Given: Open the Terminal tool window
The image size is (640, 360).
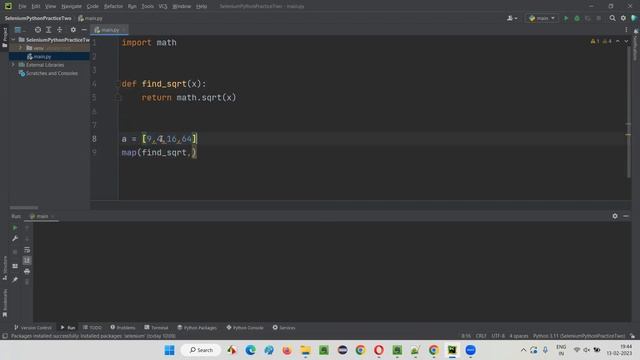Looking at the screenshot, I should click(156, 327).
